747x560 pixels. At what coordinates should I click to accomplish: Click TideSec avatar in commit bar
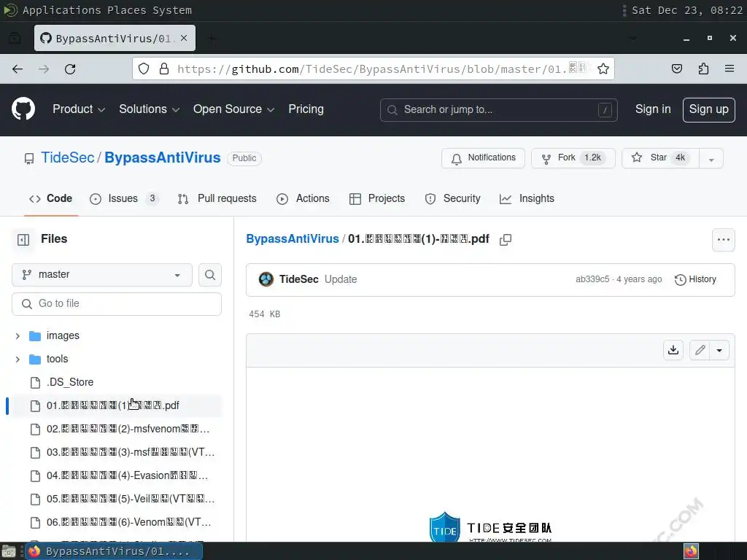pos(266,279)
